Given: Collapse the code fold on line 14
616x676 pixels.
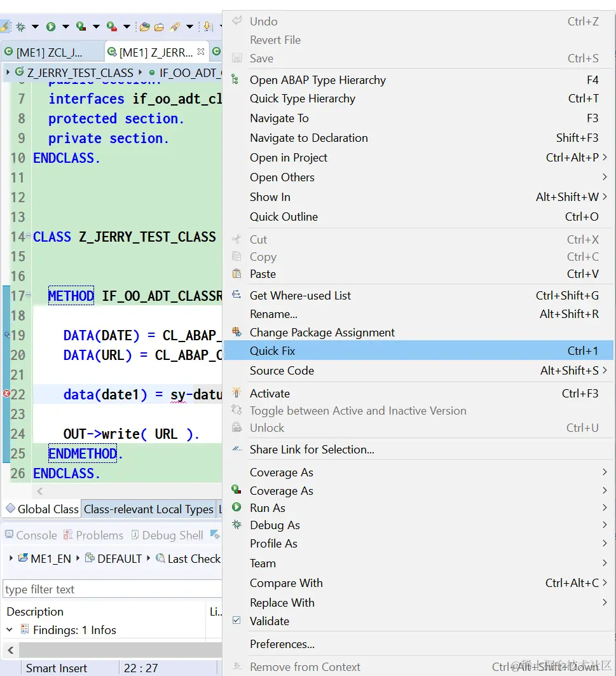Looking at the screenshot, I should click(28, 236).
